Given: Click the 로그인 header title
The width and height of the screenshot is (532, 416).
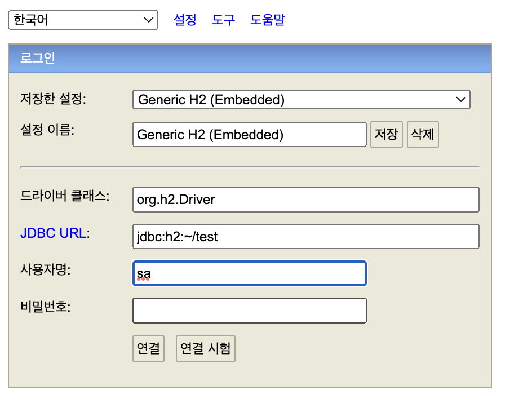Looking at the screenshot, I should (x=38, y=58).
